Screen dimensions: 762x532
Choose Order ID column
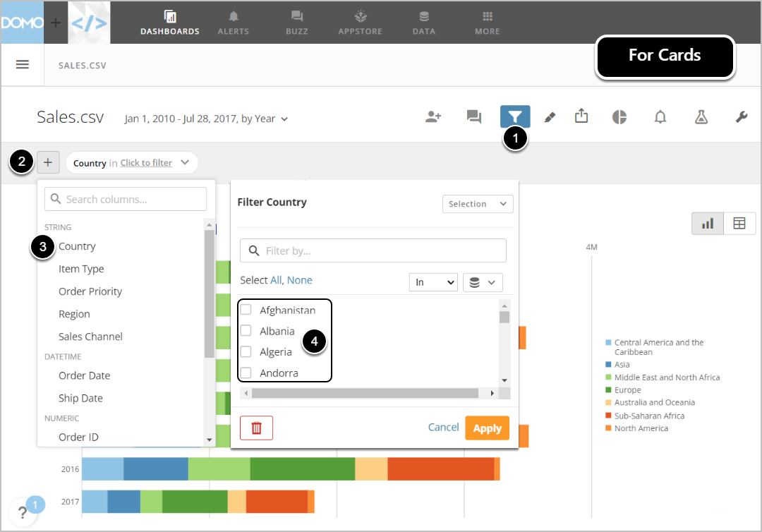(78, 437)
